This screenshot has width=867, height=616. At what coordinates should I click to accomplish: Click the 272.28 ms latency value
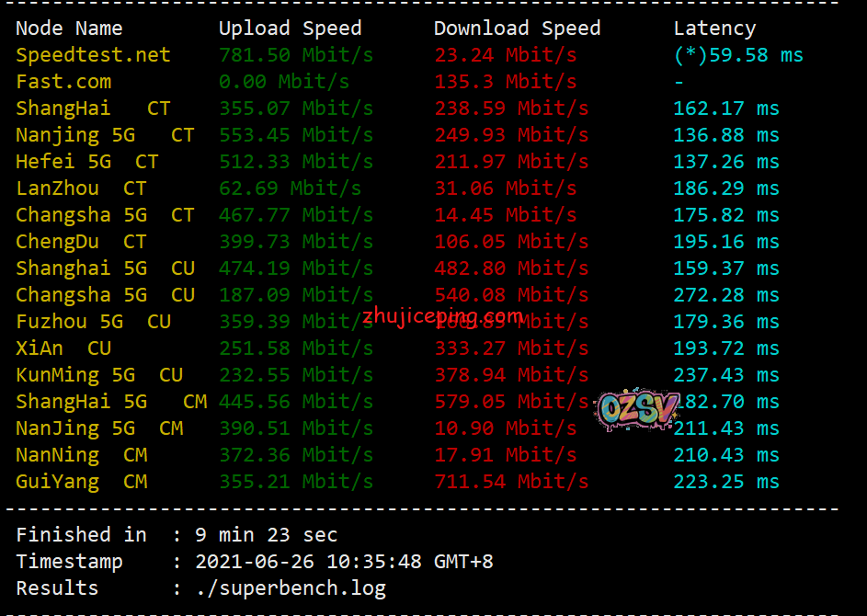725,295
